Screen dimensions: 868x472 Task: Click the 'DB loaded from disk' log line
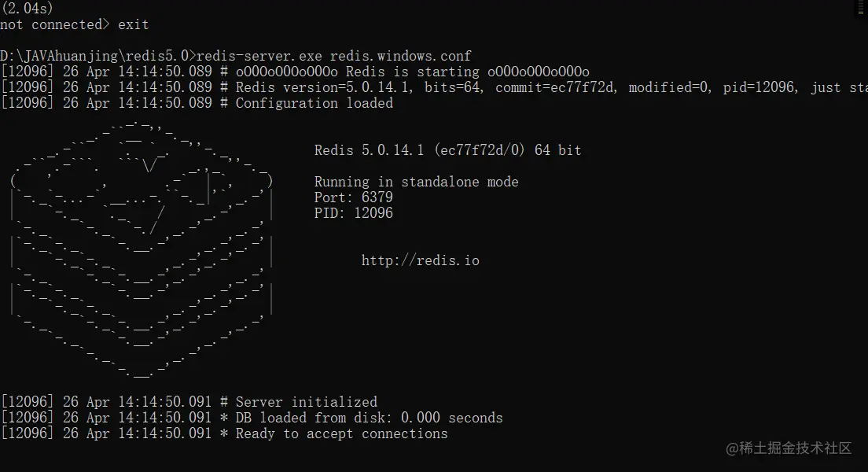[x=369, y=418]
